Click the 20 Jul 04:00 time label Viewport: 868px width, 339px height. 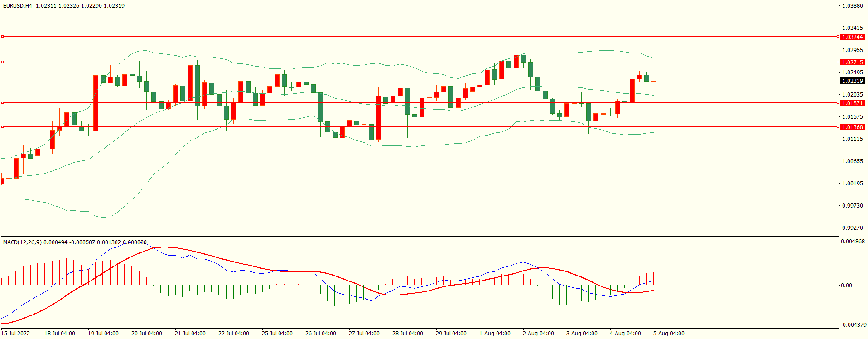point(147,333)
